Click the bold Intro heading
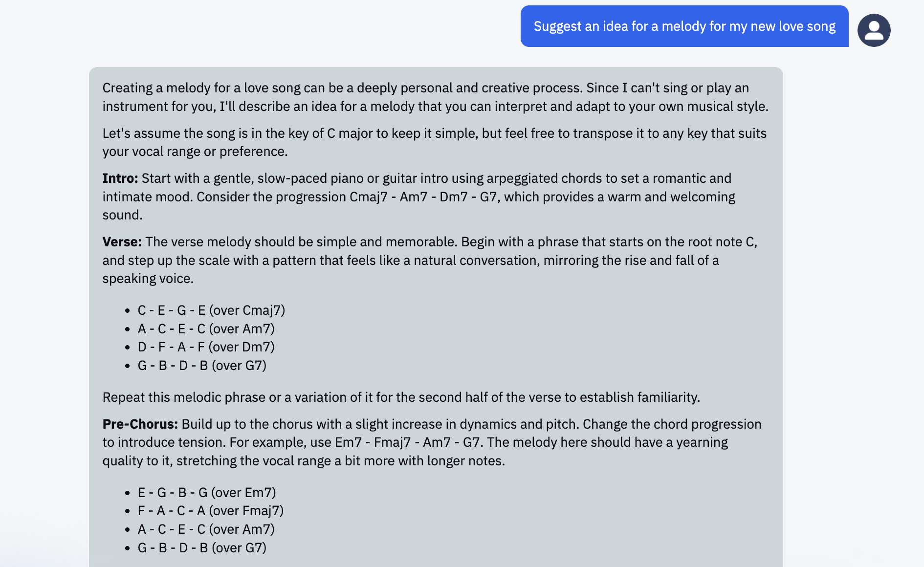 pyautogui.click(x=120, y=178)
